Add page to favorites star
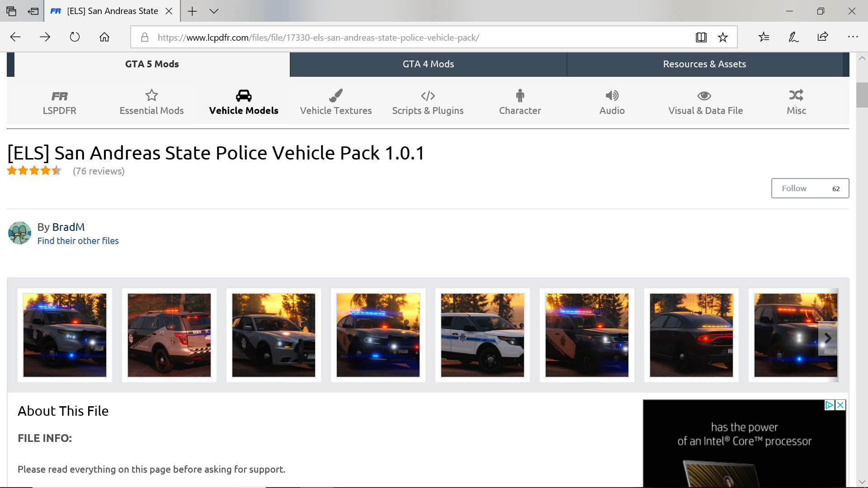This screenshot has width=868, height=488. coord(723,37)
